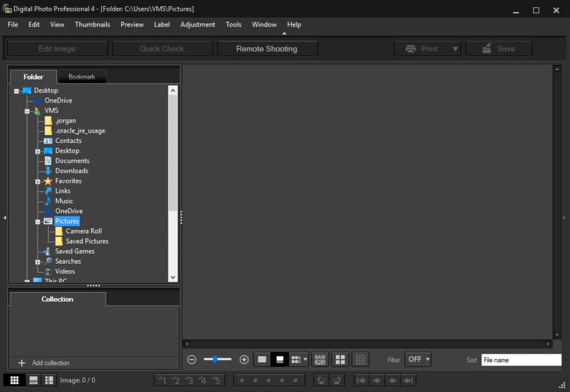Viewport: 570px width, 392px height.
Task: Set fifth rating dot
Action: (x=295, y=380)
